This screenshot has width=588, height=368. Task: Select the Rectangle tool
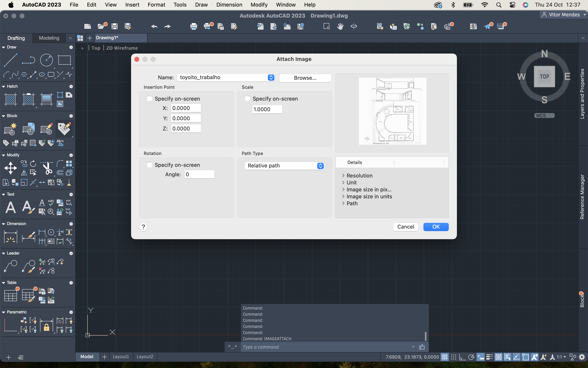pyautogui.click(x=64, y=60)
